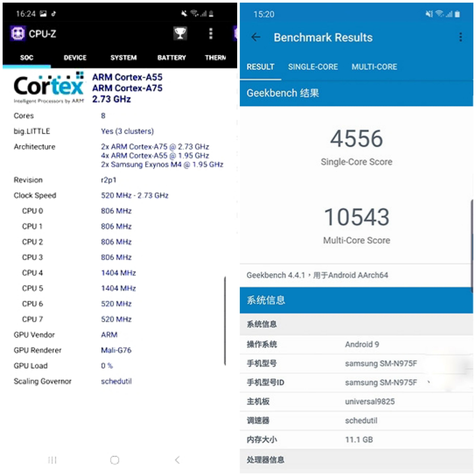
Task: Tap the home navigation button
Action: click(115, 460)
